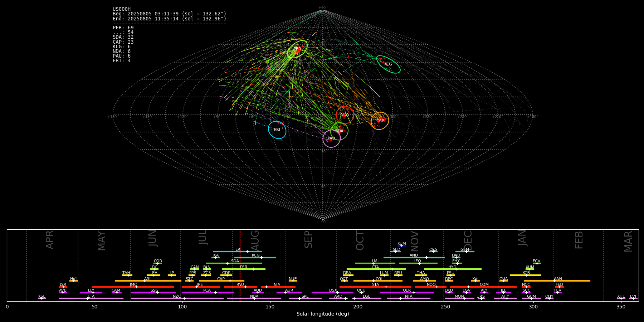Select the OER shower bar on timeline

[407, 293]
